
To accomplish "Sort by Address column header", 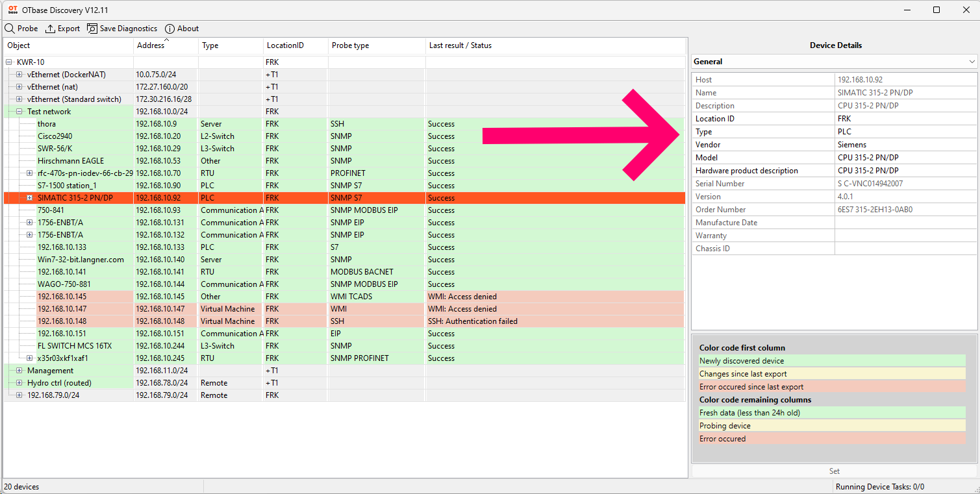I will pos(166,45).
